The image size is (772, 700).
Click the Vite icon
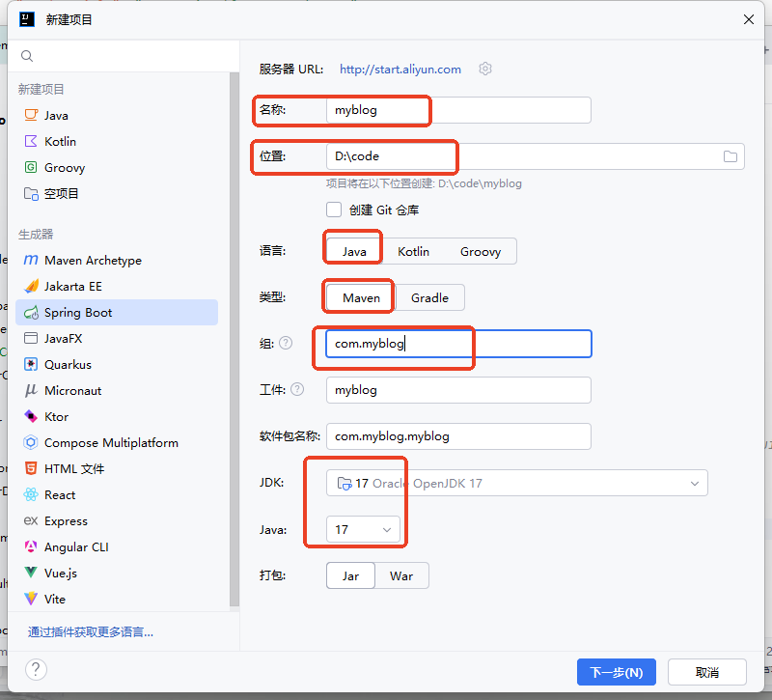point(31,599)
